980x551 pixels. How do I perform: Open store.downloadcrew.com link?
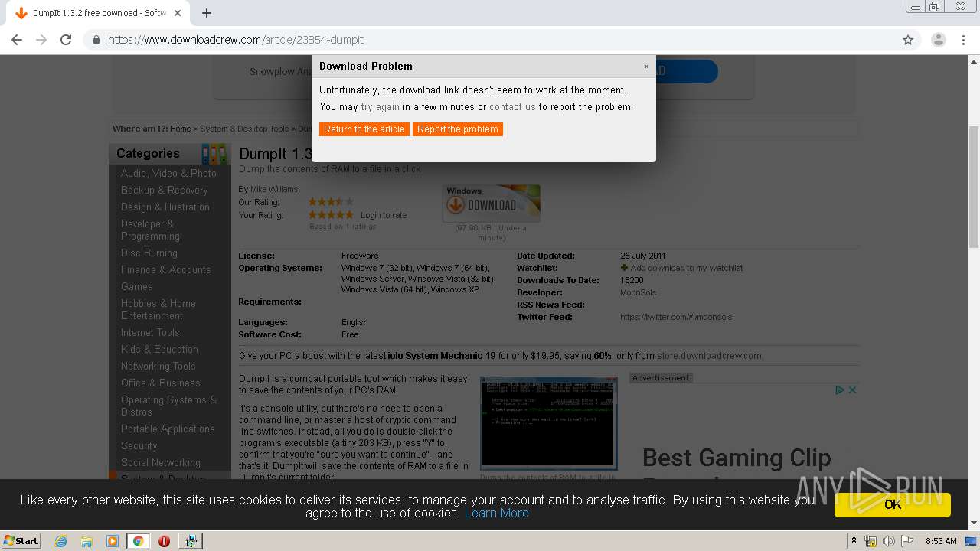[709, 356]
